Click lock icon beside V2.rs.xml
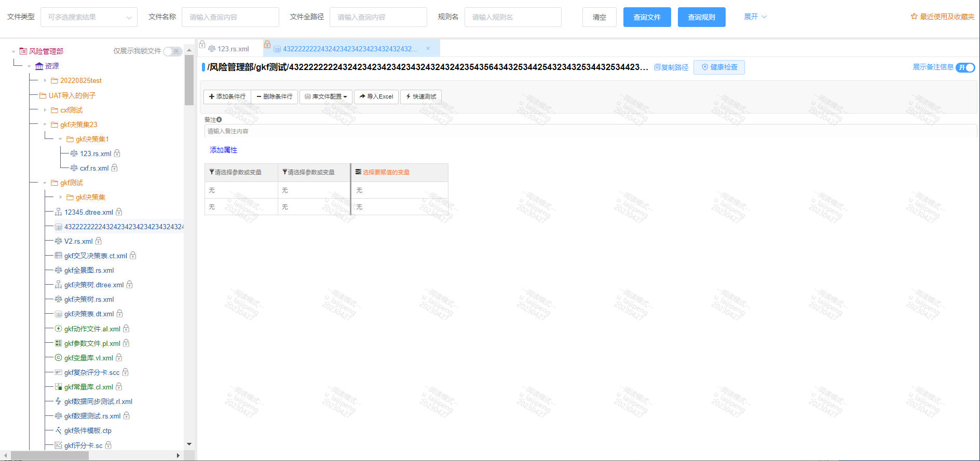The width and height of the screenshot is (980, 461). [x=99, y=241]
